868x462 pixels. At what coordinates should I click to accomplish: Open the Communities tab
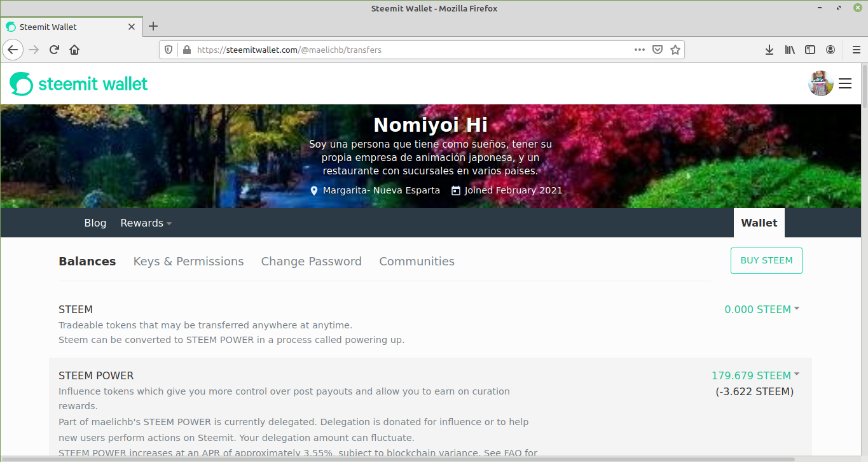[x=417, y=261]
